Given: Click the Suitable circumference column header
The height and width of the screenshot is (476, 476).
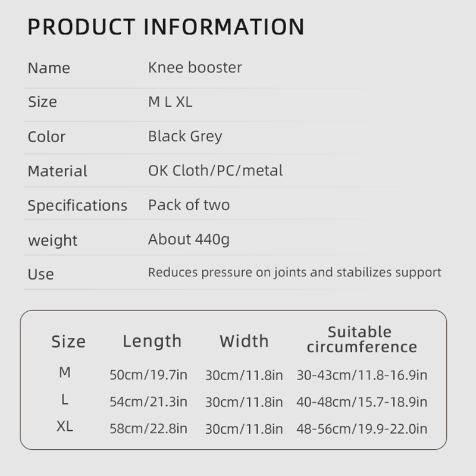Looking at the screenshot, I should click(x=362, y=339).
